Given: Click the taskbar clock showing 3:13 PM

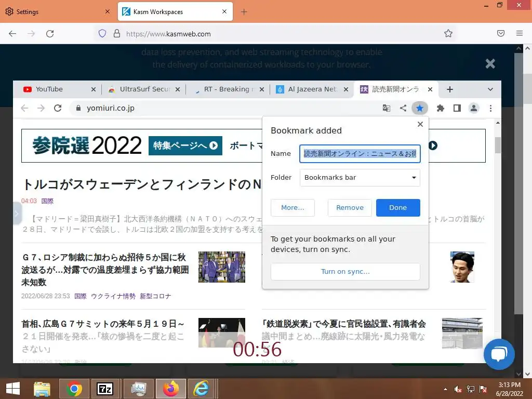Looking at the screenshot, I should (x=509, y=389).
